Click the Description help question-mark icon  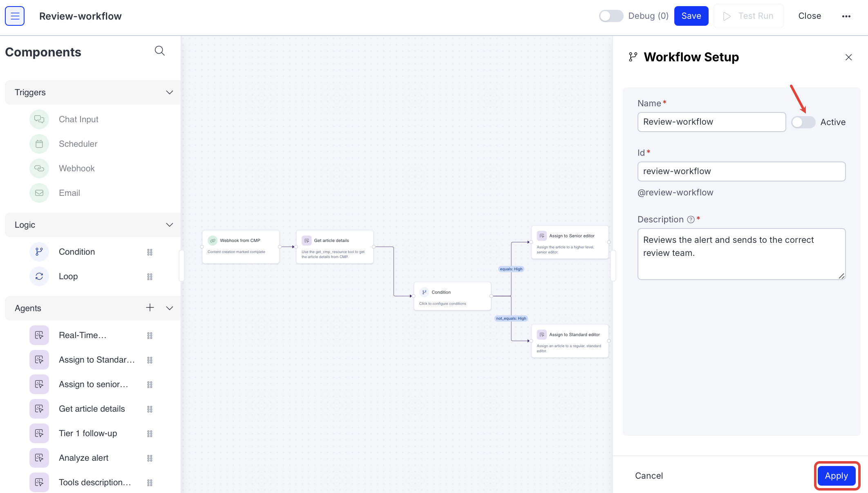tap(691, 220)
